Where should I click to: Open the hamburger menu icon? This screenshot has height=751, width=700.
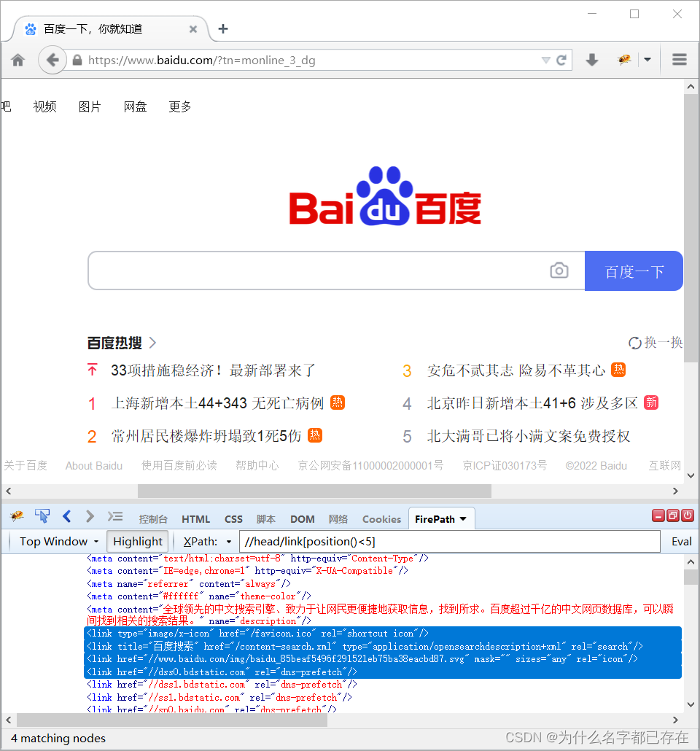click(x=680, y=60)
